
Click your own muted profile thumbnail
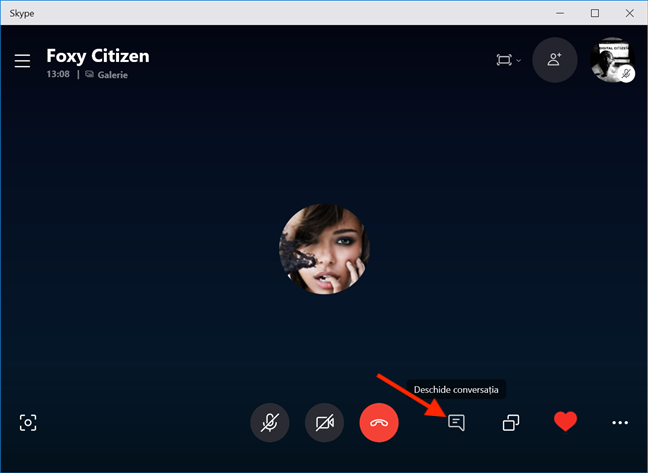(x=612, y=60)
